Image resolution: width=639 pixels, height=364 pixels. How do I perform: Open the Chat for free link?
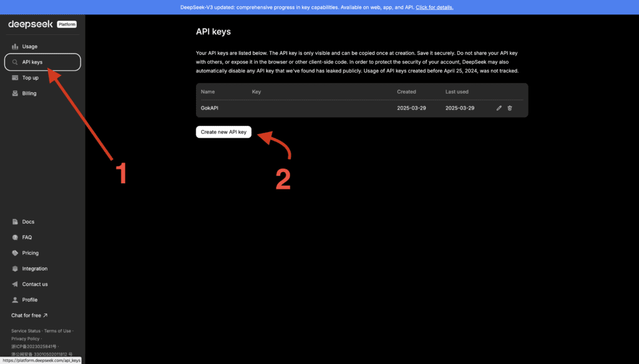point(29,315)
